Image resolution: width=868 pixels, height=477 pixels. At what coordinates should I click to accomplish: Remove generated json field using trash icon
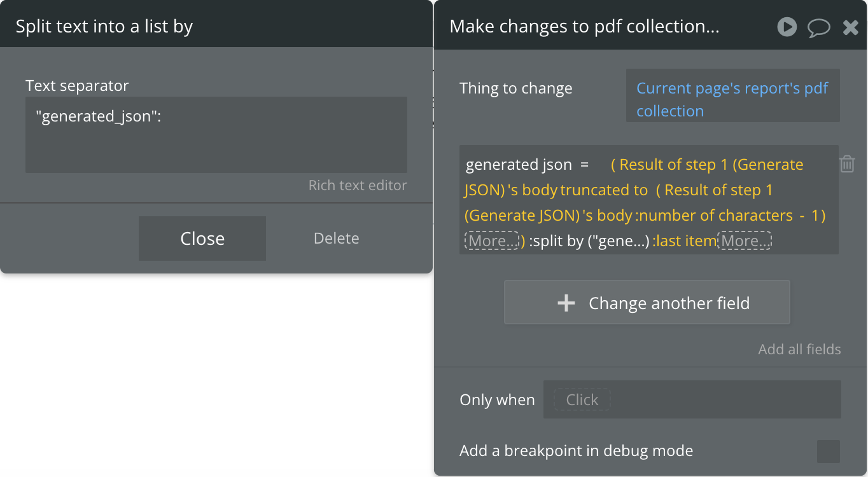click(847, 164)
